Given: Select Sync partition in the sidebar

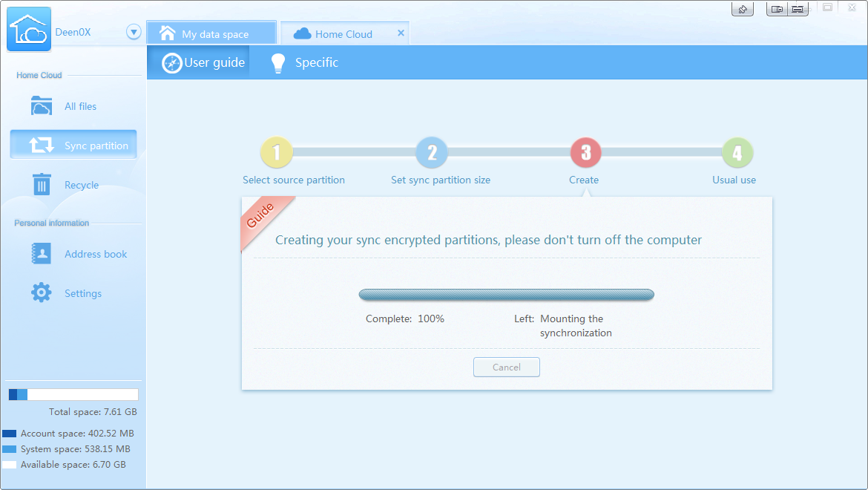Looking at the screenshot, I should click(73, 145).
